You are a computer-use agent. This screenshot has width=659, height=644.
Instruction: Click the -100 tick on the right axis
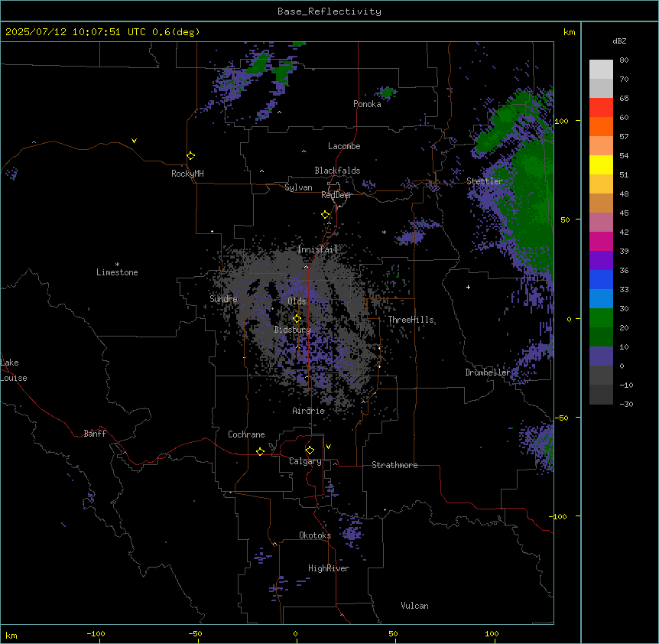559,516
